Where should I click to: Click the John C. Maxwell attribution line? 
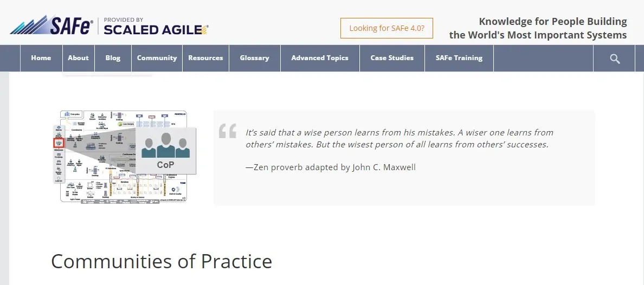click(331, 167)
